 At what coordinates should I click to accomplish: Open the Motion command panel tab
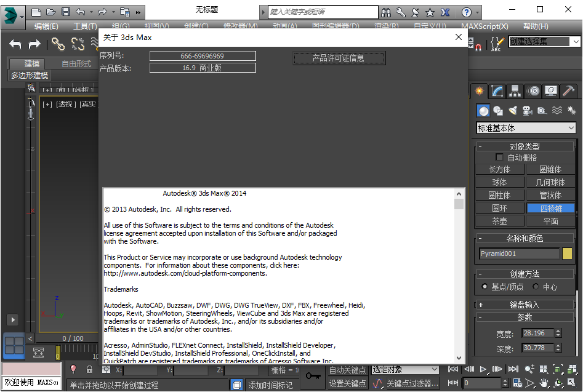click(x=534, y=91)
